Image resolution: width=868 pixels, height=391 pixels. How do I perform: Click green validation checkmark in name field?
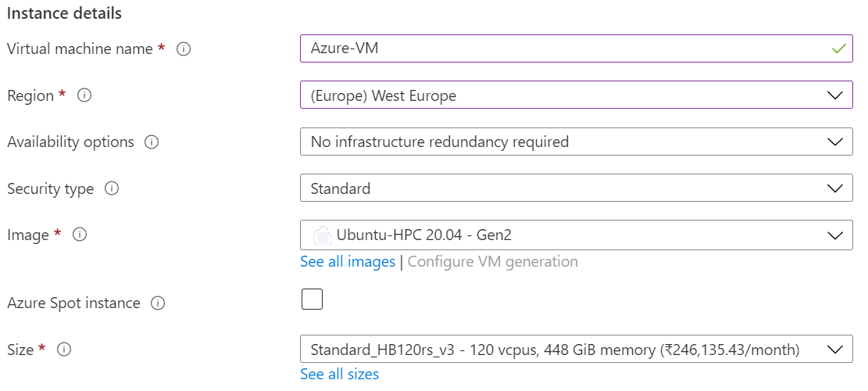(838, 48)
